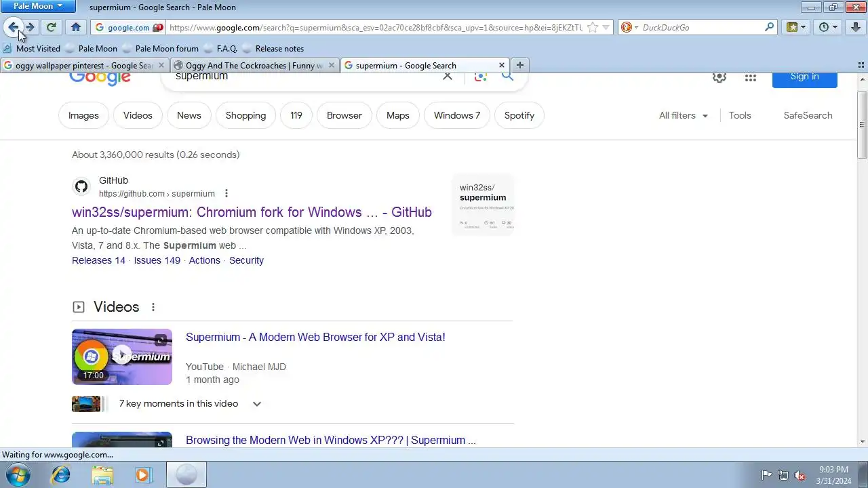Filter results by Videos
This screenshot has width=868, height=488.
pyautogui.click(x=138, y=115)
